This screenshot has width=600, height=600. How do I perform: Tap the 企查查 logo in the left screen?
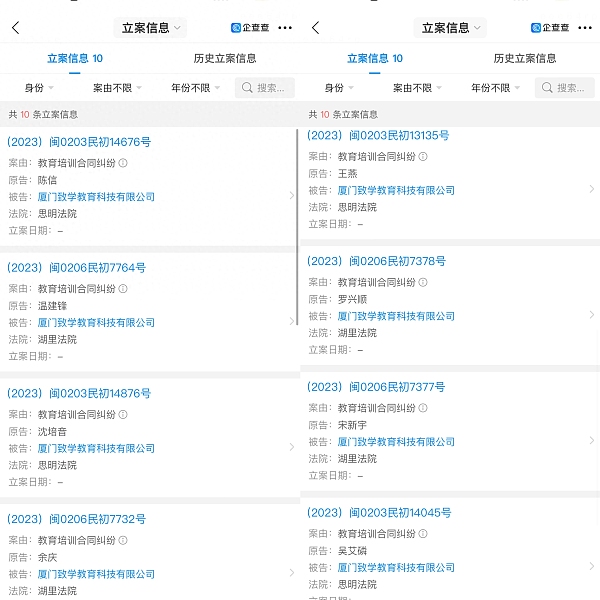pyautogui.click(x=250, y=28)
